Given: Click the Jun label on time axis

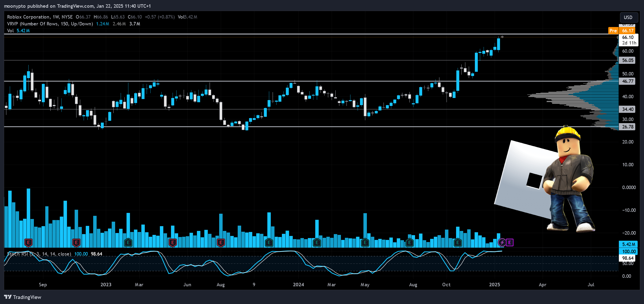Looking at the screenshot, I should (187, 285).
